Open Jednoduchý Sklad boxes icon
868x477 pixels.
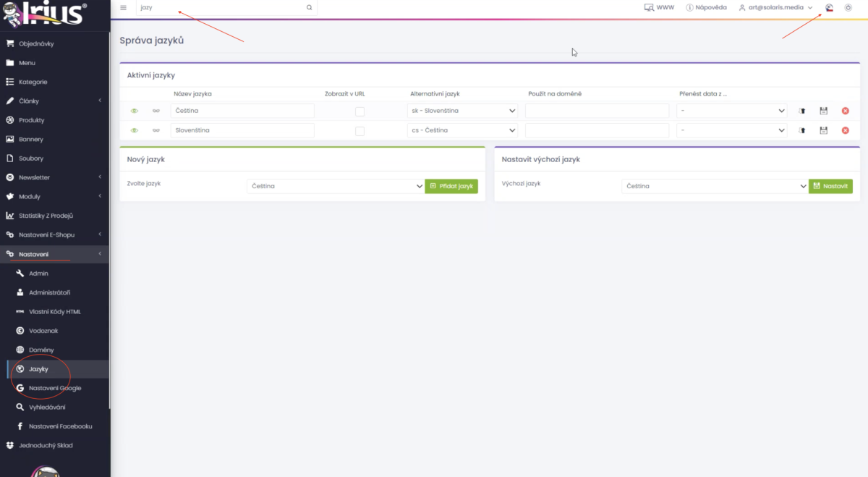[x=10, y=445]
